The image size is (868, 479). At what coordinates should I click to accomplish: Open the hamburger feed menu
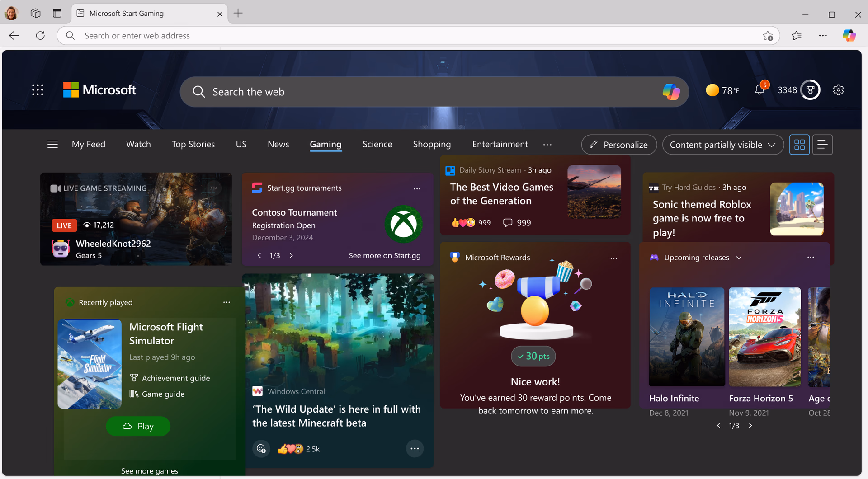click(x=52, y=145)
